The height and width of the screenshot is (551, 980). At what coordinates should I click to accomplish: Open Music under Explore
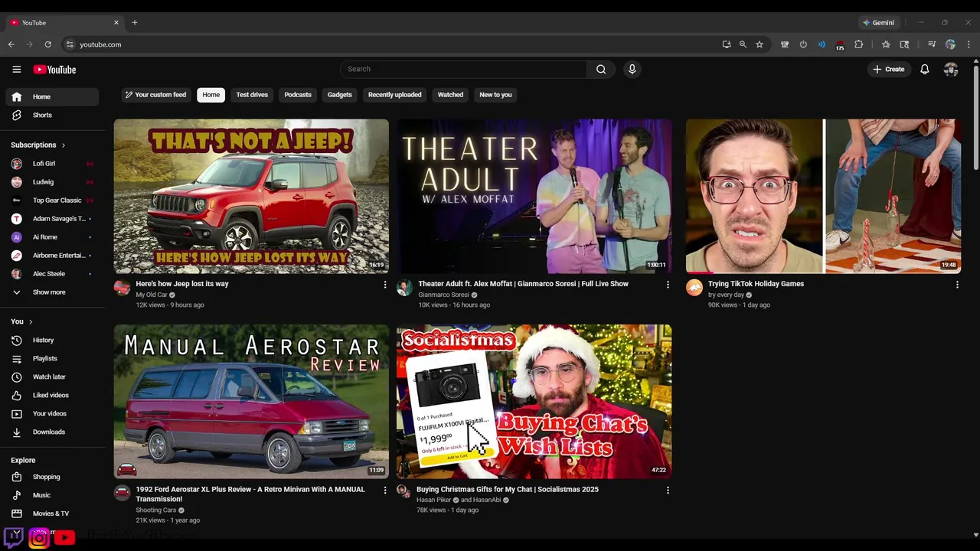[52, 495]
